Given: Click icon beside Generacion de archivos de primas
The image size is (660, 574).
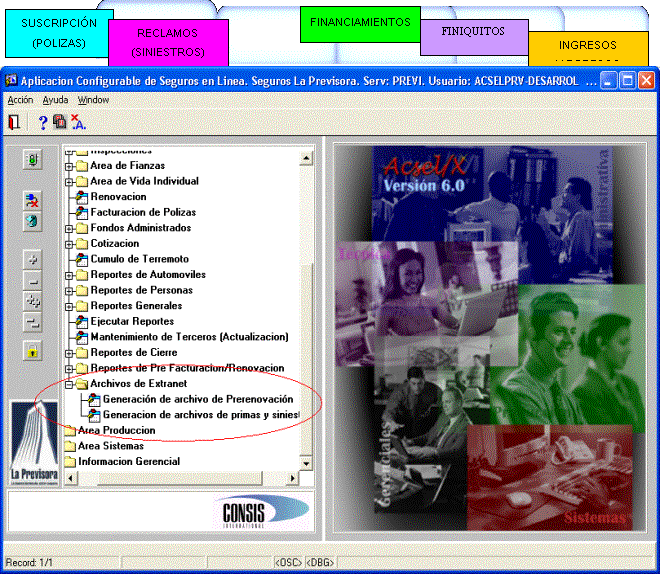Looking at the screenshot, I should [x=94, y=415].
